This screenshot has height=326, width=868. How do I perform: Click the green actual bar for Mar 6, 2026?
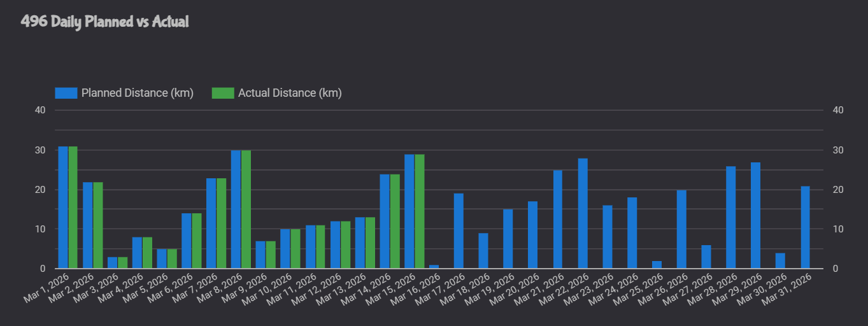pyautogui.click(x=196, y=241)
